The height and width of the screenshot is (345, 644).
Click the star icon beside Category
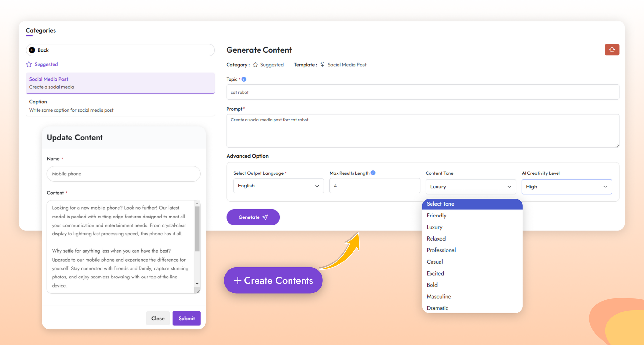coord(255,65)
